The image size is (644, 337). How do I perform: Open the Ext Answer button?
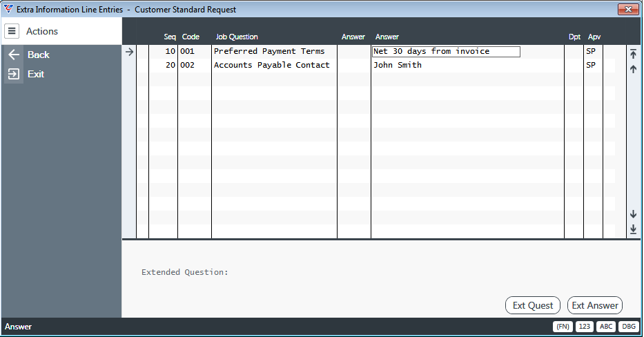tap(595, 305)
